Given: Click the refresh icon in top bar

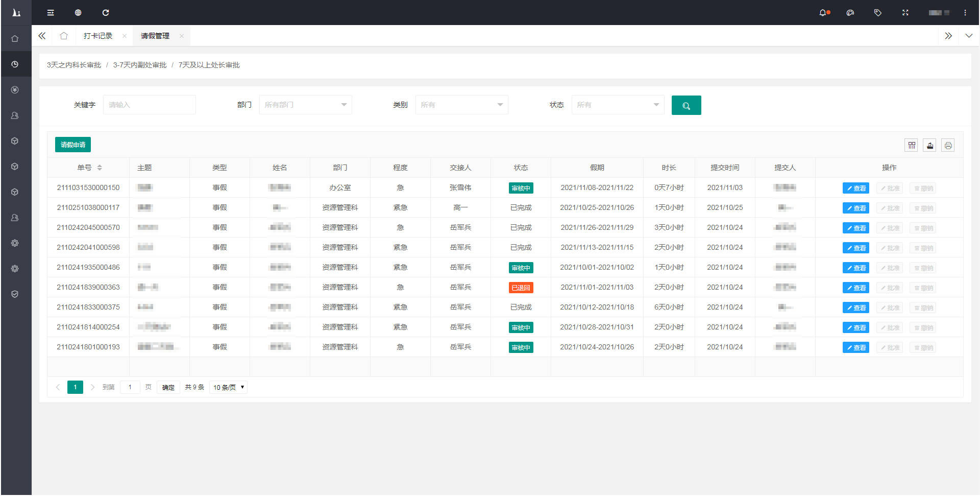Looking at the screenshot, I should click(x=106, y=13).
